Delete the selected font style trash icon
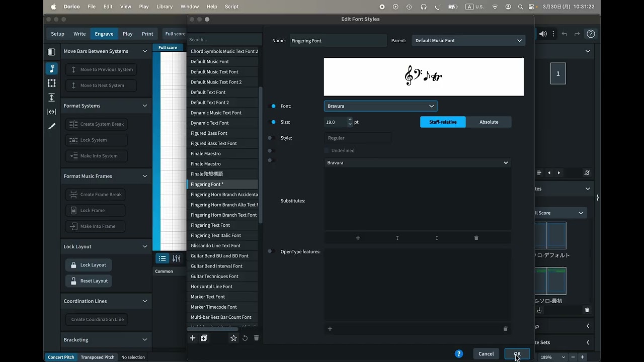This screenshot has height=362, width=644. coord(256,338)
